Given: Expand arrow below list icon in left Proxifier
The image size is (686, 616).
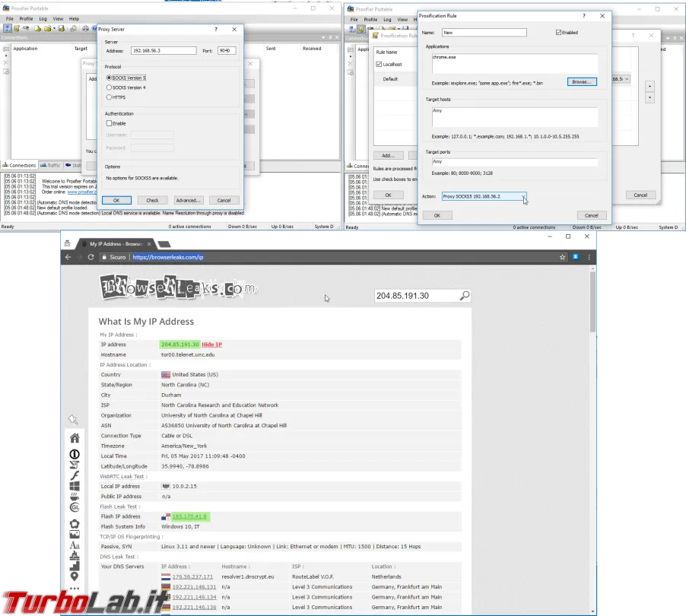Looking at the screenshot, I should coord(6,56).
